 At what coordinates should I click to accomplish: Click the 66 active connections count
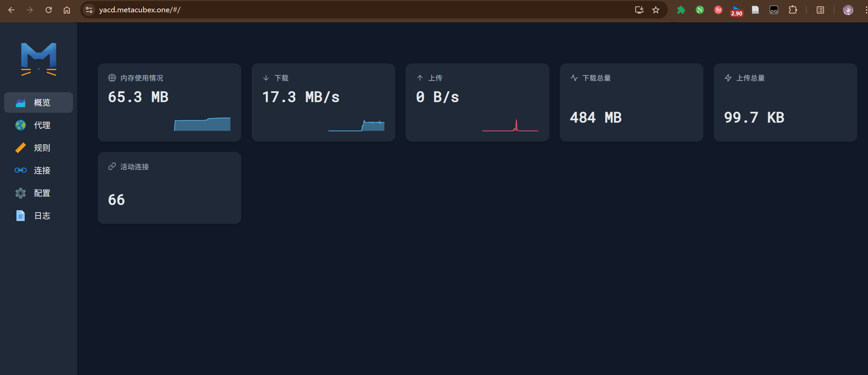[x=117, y=200]
